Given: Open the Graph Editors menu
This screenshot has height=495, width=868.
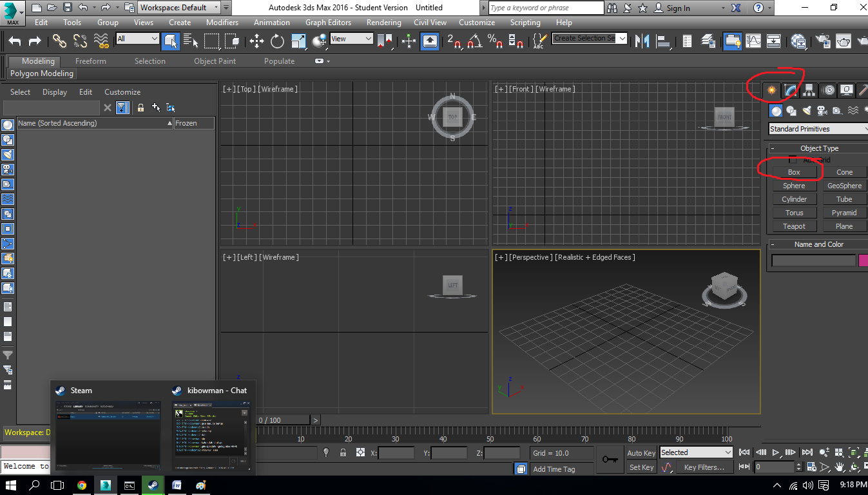Looking at the screenshot, I should point(328,22).
